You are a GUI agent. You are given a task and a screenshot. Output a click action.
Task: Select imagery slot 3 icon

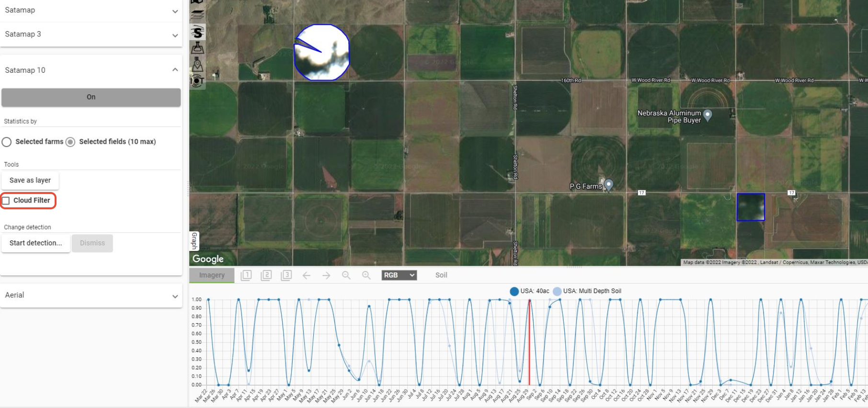pyautogui.click(x=286, y=275)
